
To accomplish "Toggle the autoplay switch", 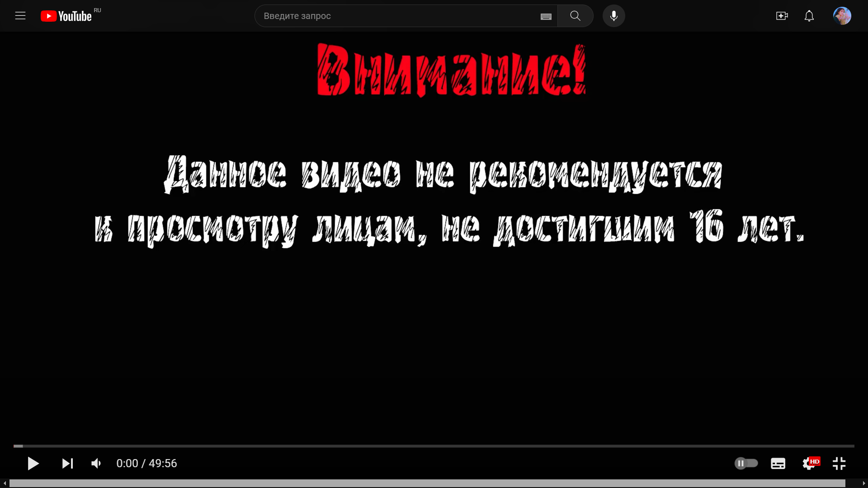I will [746, 463].
